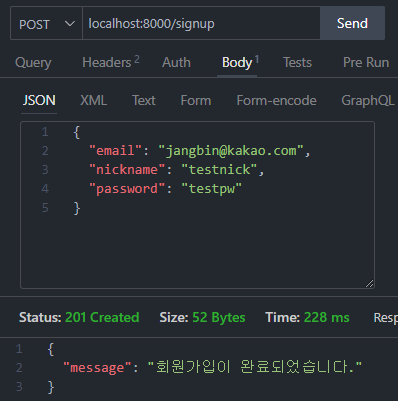Click the "password" key in the body
The image size is (398, 401).
point(127,189)
